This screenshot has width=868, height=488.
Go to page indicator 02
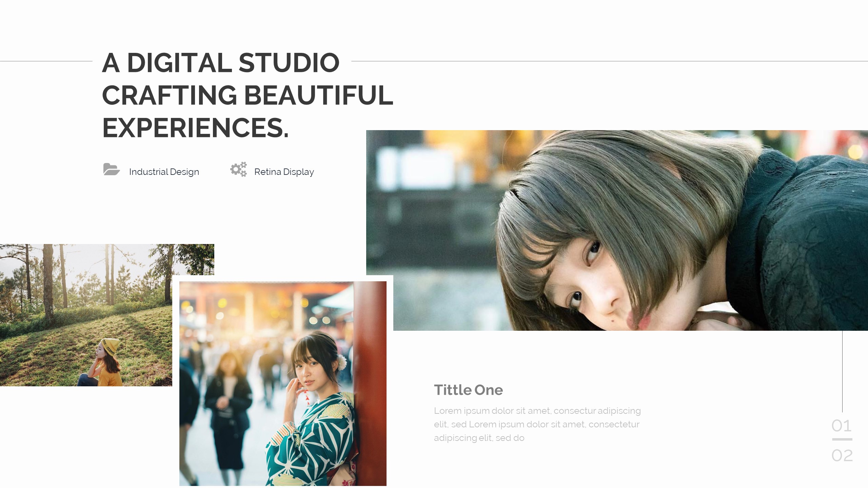(842, 455)
